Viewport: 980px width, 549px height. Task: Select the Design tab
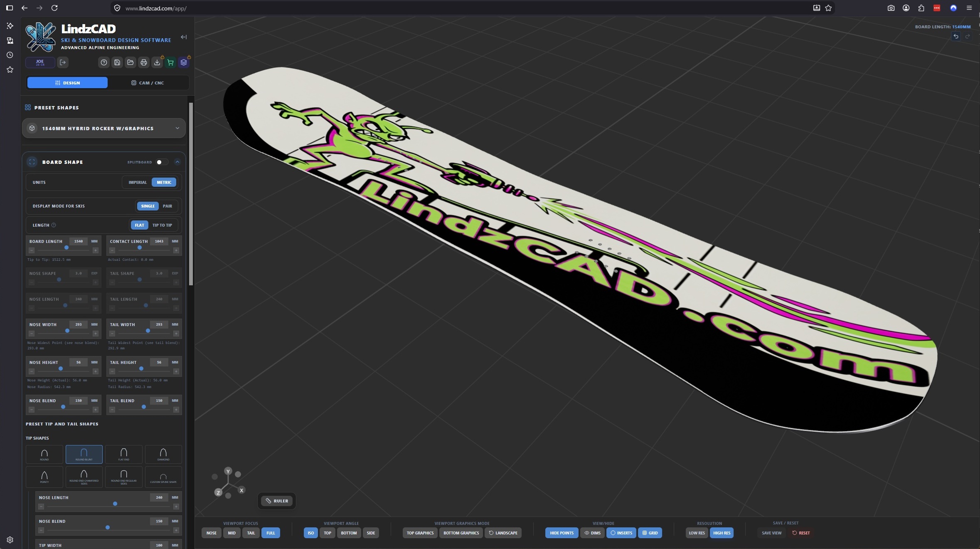pos(67,83)
